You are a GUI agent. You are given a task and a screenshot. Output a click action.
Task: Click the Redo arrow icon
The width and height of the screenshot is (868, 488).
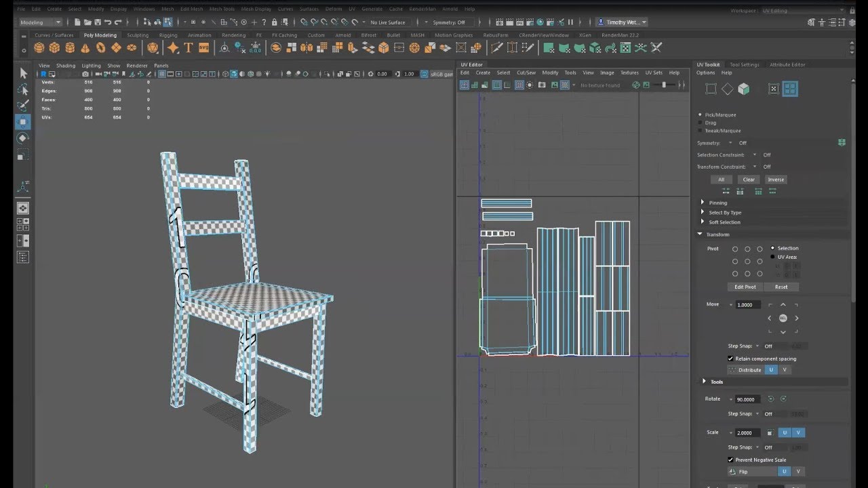point(117,22)
